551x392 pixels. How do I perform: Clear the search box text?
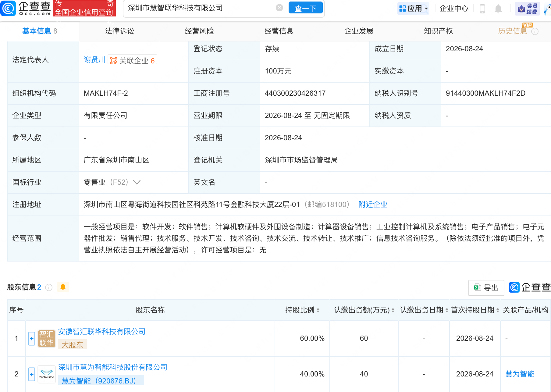[x=279, y=8]
